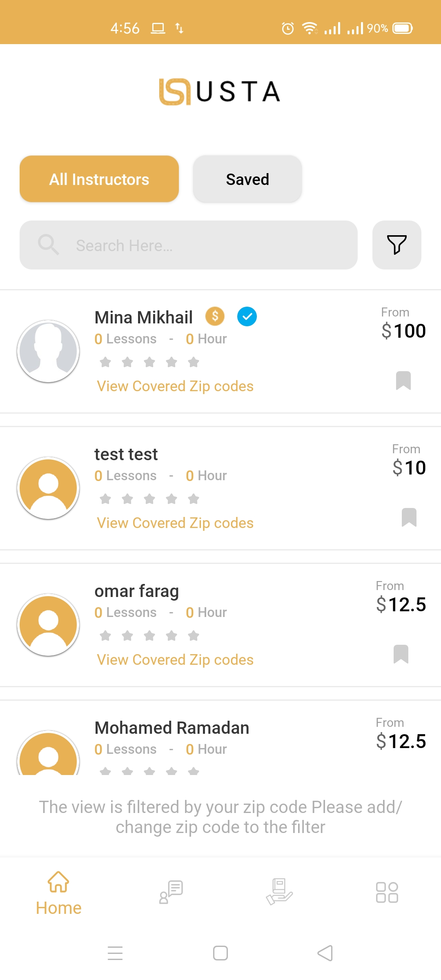
Task: Open the filter funnel button
Action: (x=396, y=245)
